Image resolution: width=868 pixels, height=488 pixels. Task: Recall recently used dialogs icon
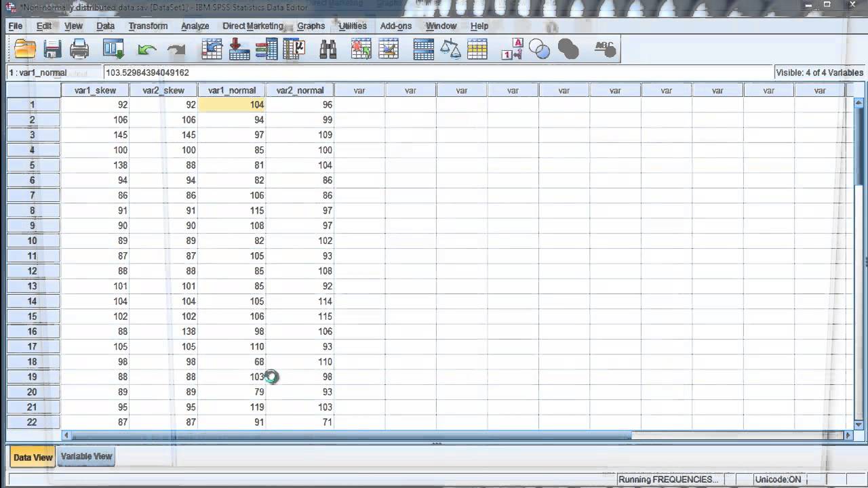click(x=113, y=49)
